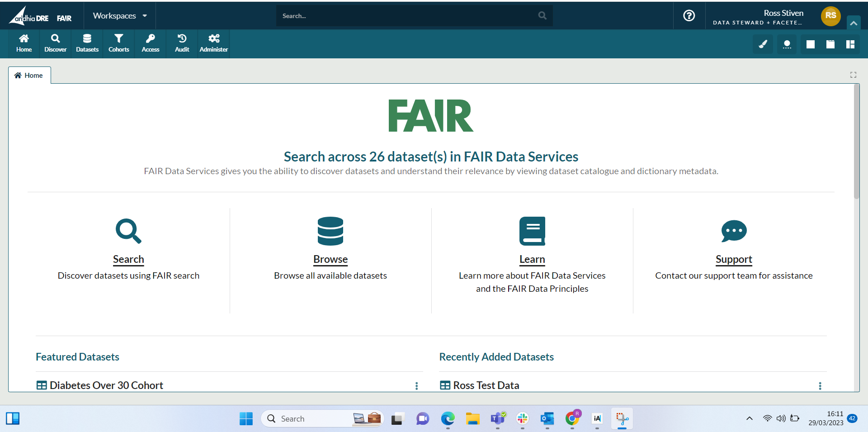Image resolution: width=868 pixels, height=432 pixels.
Task: Open the Support link
Action: (x=733, y=259)
